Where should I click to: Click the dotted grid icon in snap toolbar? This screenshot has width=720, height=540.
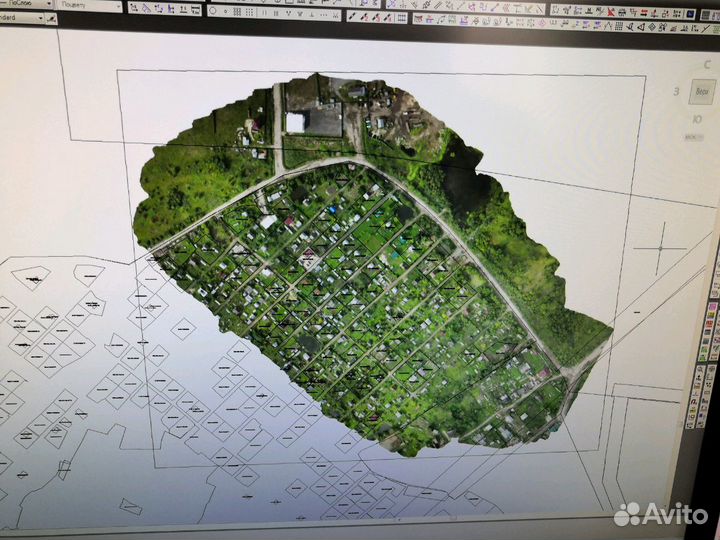click(x=249, y=12)
